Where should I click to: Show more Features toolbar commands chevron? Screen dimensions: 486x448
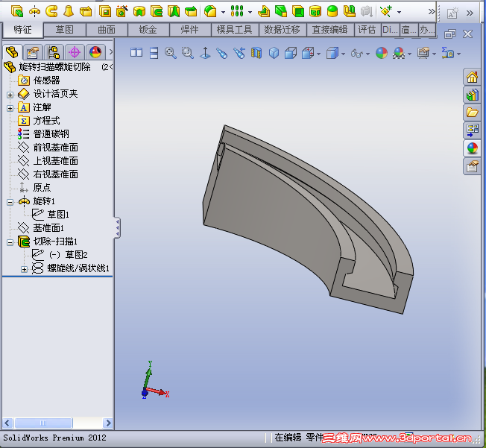pos(432,12)
